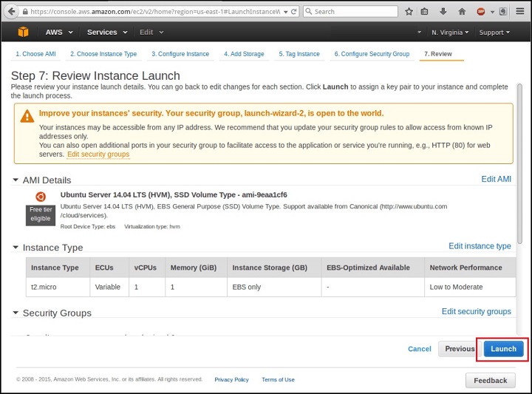Go to step 4 Add Storage
The height and width of the screenshot is (394, 532).
click(x=244, y=54)
